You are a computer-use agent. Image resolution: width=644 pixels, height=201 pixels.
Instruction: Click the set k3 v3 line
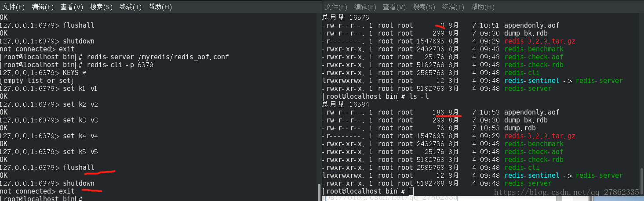[x=49, y=120]
